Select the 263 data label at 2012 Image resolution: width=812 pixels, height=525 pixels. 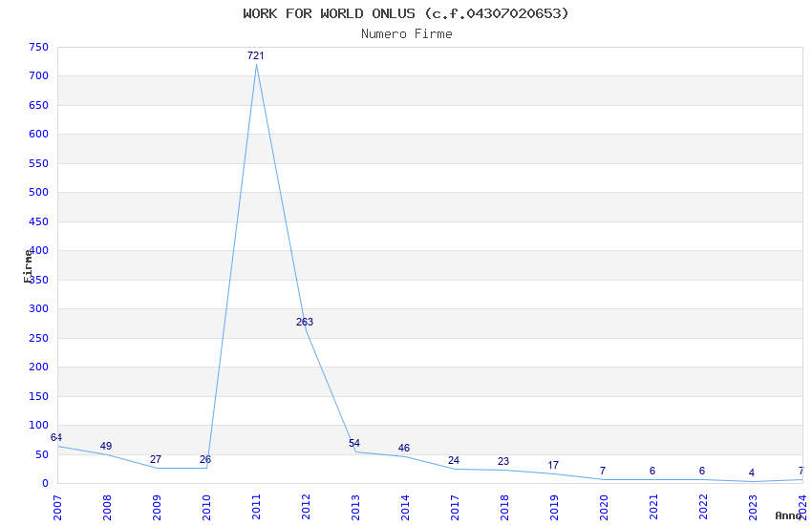click(305, 322)
